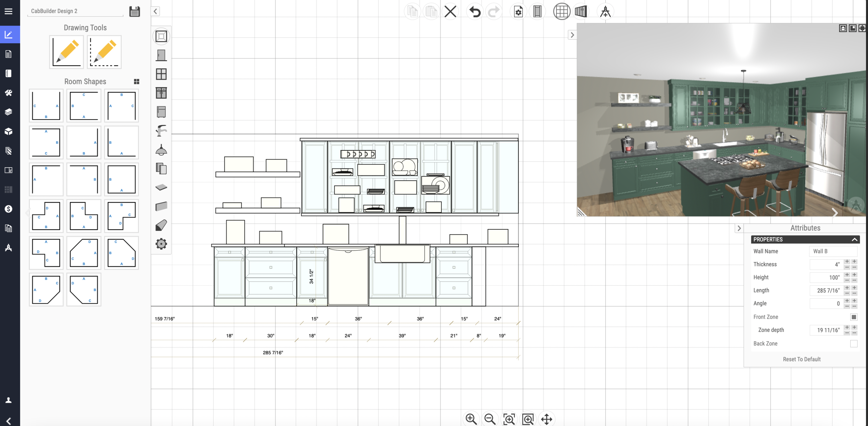The image size is (868, 426).
Task: Collapse the left drawing tools panel arrow
Action: point(155,11)
